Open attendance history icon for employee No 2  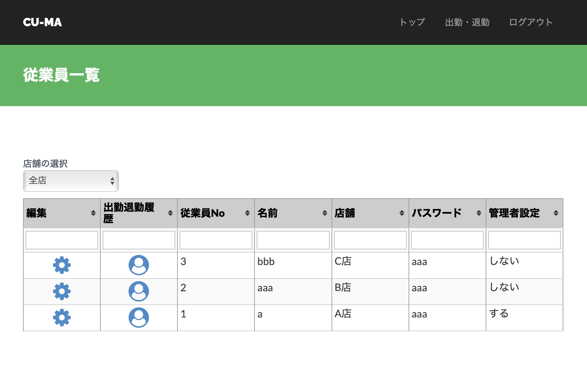(x=139, y=291)
